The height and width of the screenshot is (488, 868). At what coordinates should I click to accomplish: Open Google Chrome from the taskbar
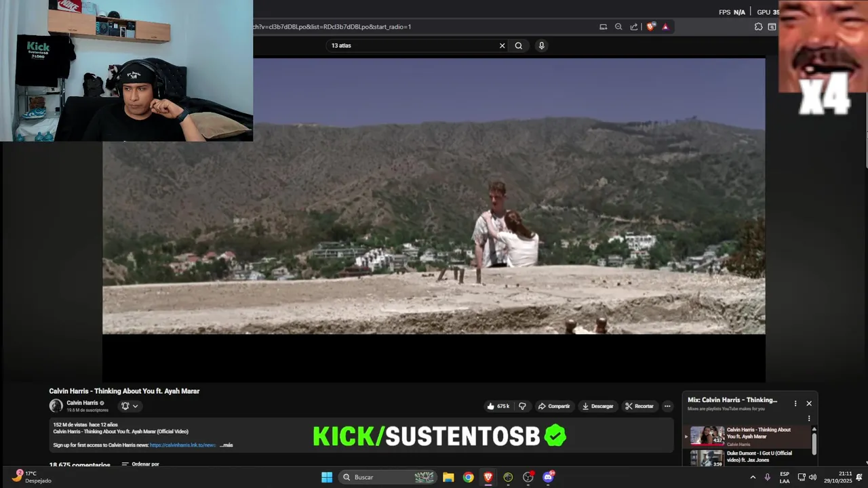[x=468, y=477]
